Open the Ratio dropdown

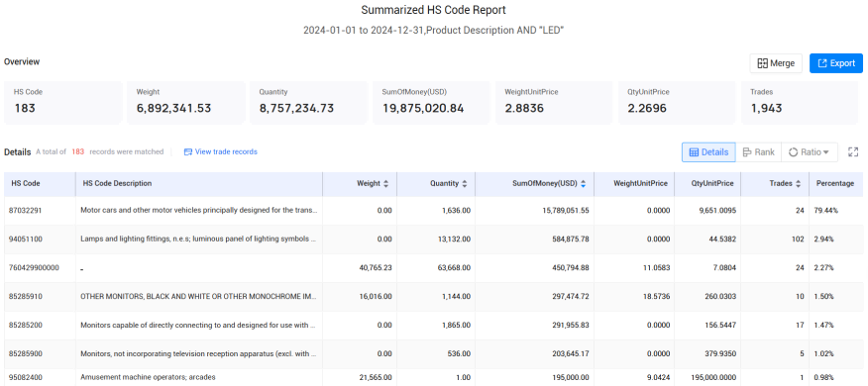point(810,152)
